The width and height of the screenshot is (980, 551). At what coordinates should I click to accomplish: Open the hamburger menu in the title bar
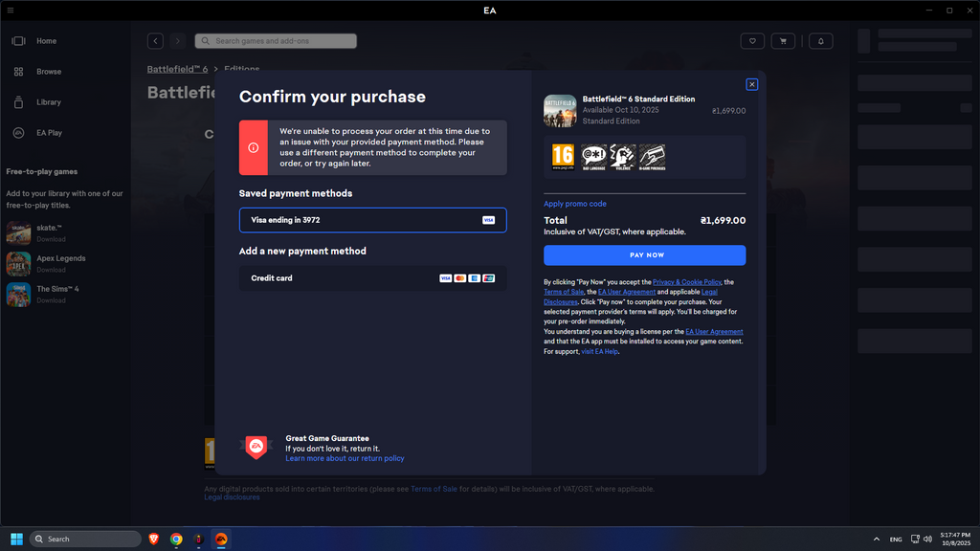(x=10, y=10)
